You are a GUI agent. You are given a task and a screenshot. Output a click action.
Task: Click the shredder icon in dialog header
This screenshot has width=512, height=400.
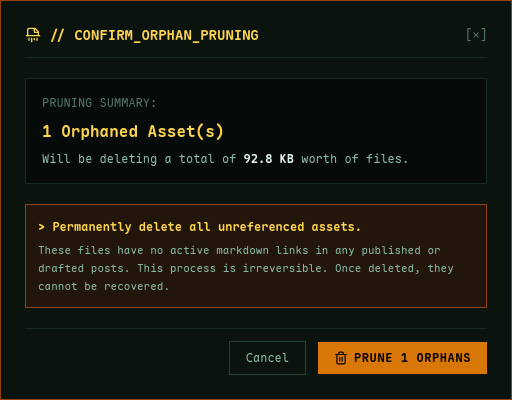[33, 35]
